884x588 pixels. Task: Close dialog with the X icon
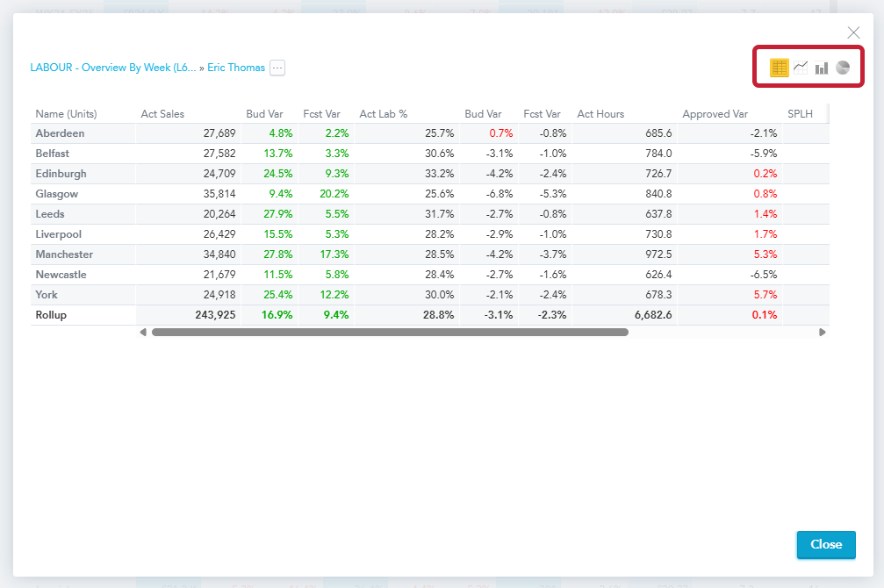pyautogui.click(x=853, y=32)
